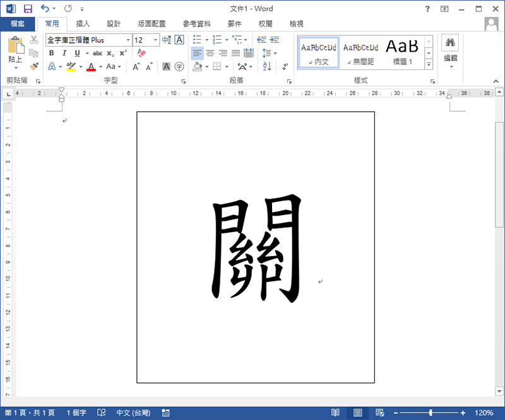Click the Undo arrow icon

44,9
